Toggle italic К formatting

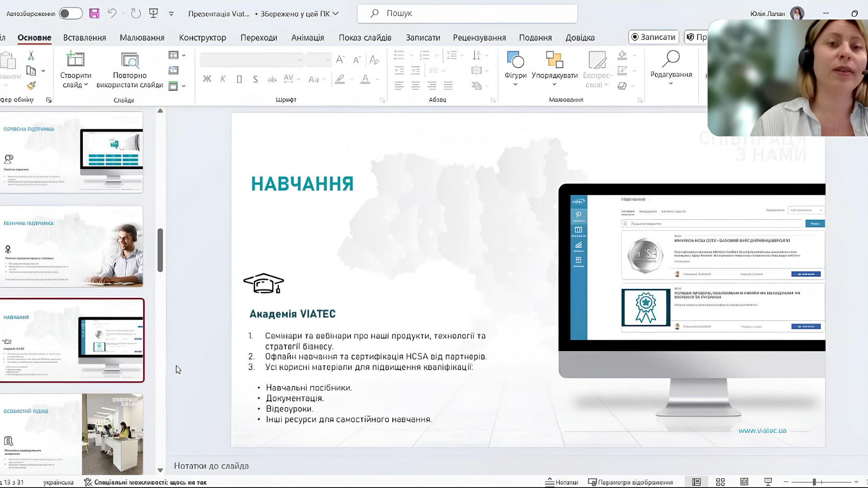click(x=223, y=79)
